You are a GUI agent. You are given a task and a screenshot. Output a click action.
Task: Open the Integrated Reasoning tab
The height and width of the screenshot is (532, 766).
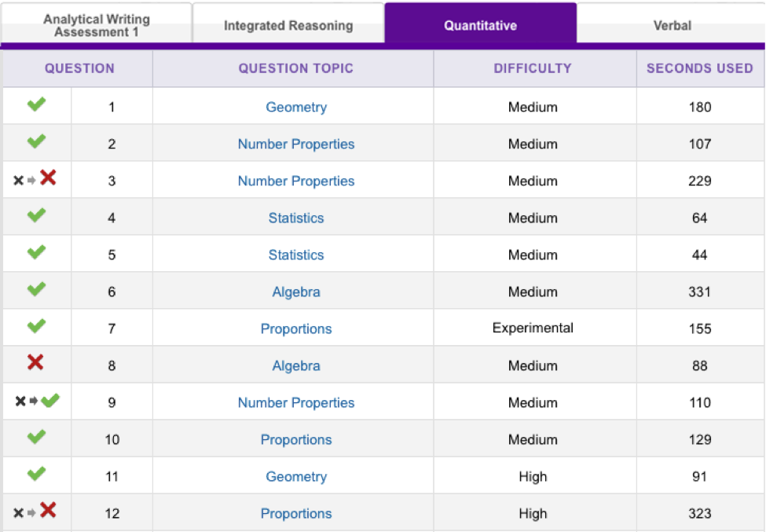pos(288,25)
